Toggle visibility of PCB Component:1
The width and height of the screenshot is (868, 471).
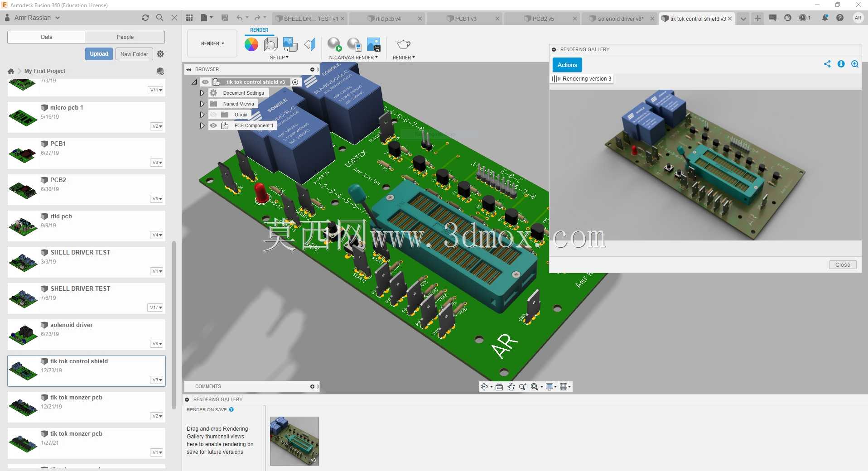(213, 125)
